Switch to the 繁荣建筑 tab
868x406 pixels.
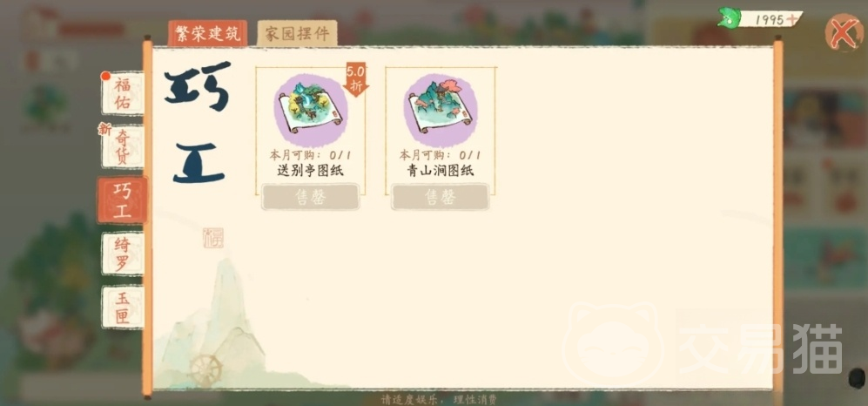[207, 34]
